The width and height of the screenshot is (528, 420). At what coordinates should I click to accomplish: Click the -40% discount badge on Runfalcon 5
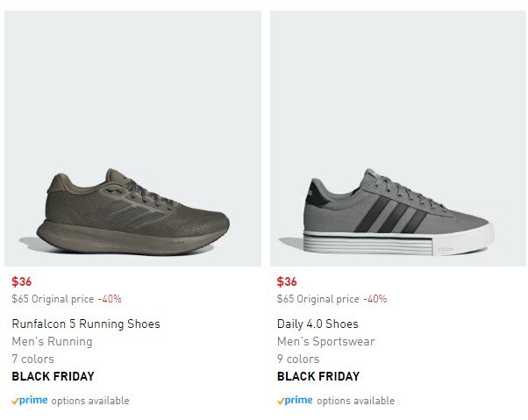coord(110,299)
